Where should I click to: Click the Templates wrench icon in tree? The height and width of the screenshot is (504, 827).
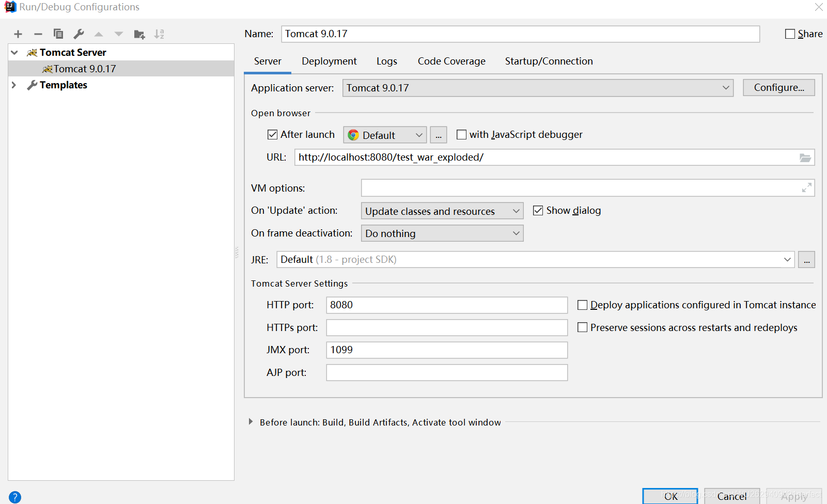tap(32, 85)
